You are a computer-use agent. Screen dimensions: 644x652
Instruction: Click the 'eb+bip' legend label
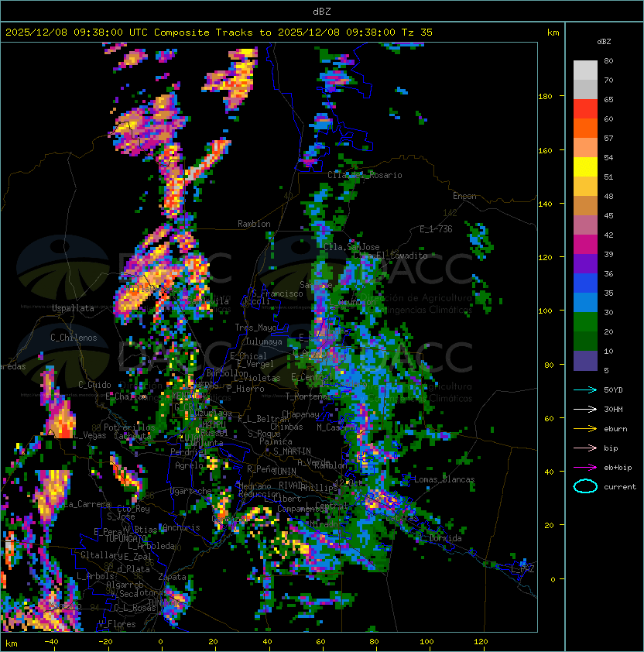pyautogui.click(x=618, y=468)
